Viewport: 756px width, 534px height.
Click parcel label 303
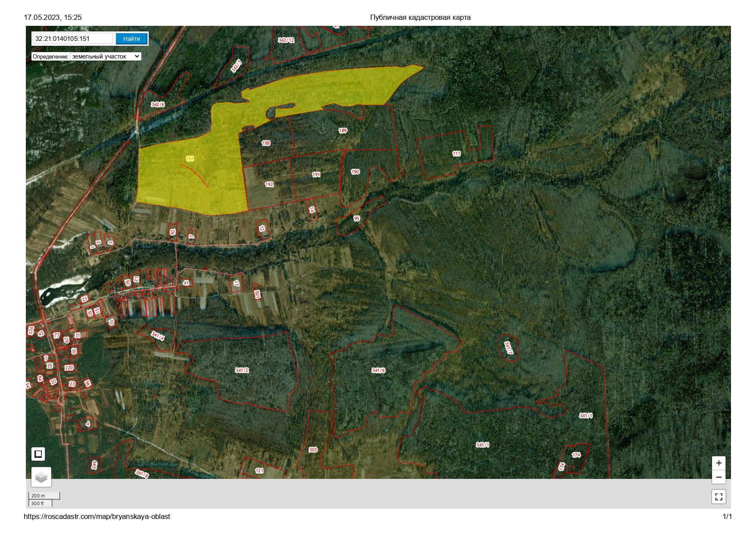point(313,450)
